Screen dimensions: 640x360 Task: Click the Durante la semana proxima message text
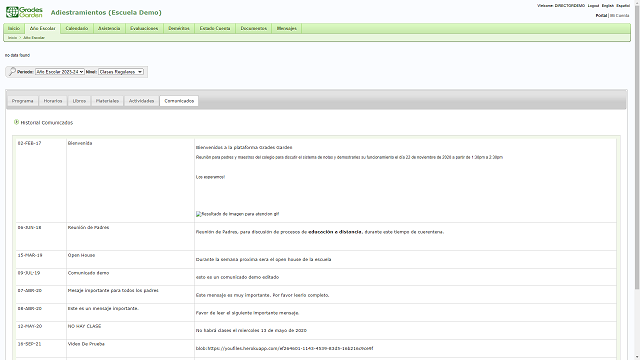(264, 259)
